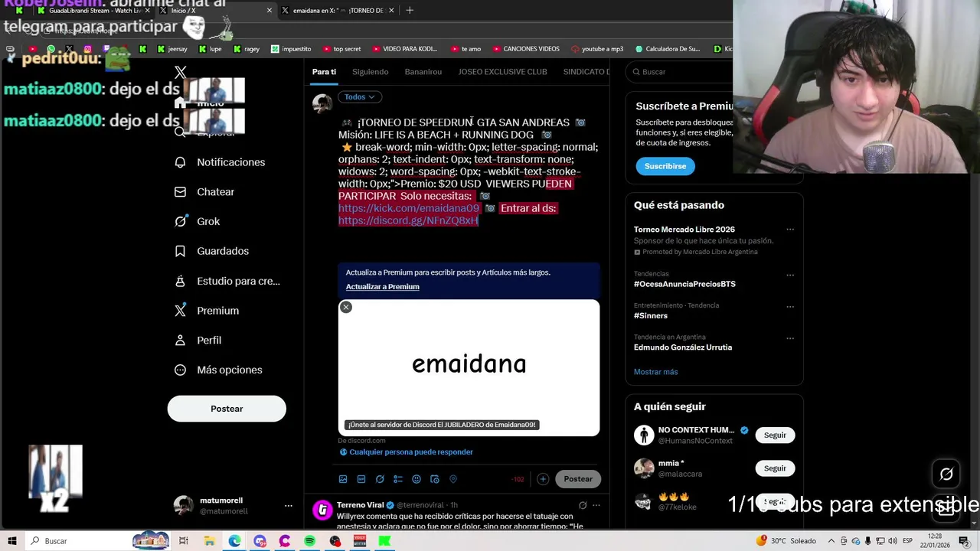Follow NO CONTEXT HUMANS account
Screen dimensions: 980x551
click(775, 435)
